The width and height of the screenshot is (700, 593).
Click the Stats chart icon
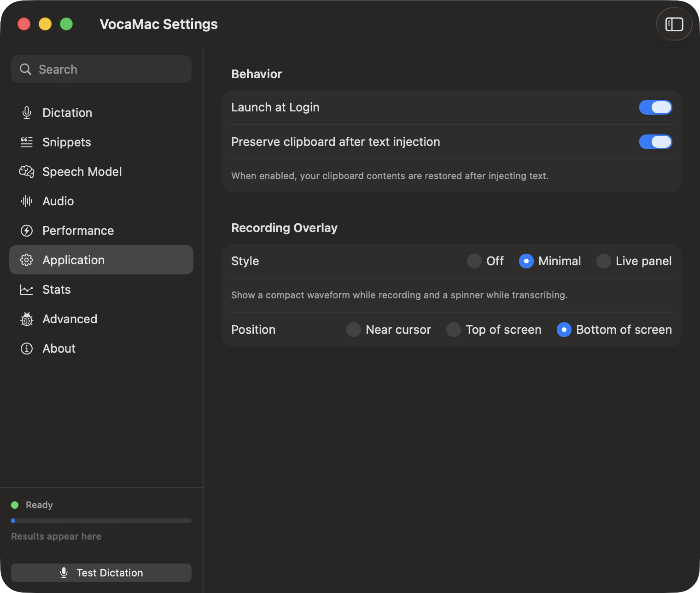[x=27, y=290]
